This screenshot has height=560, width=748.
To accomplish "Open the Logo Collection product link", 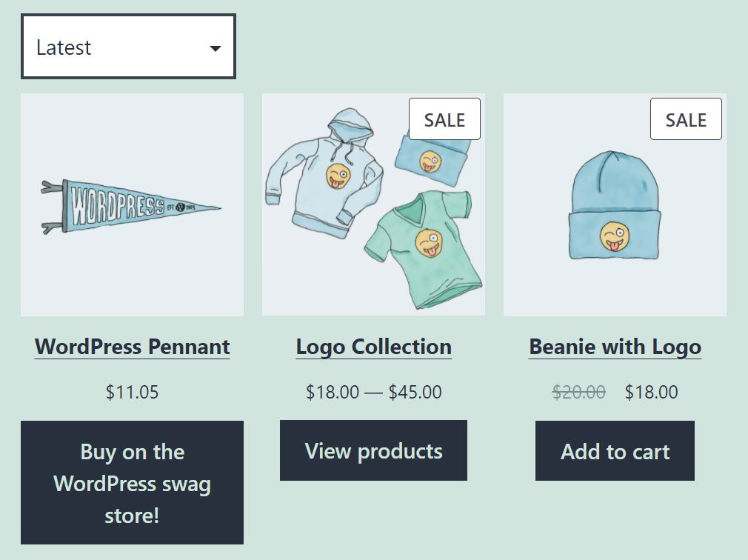I will [x=373, y=346].
